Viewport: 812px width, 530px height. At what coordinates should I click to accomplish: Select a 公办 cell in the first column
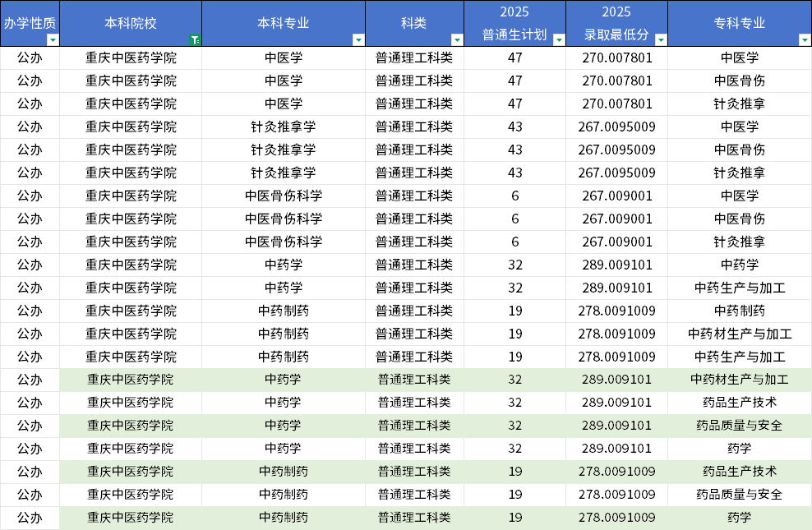[29, 58]
